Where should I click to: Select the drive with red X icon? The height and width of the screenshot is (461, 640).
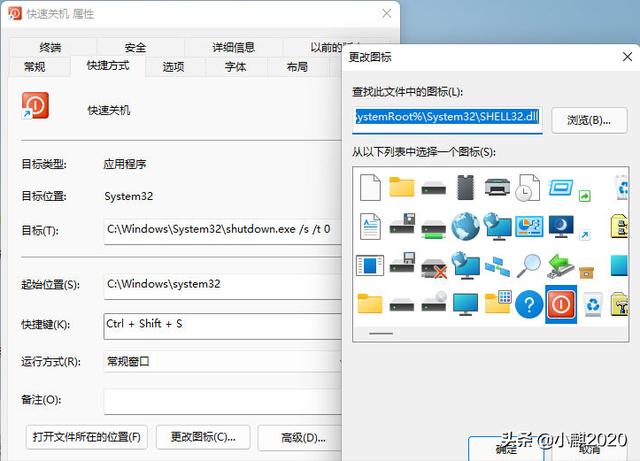point(434,268)
